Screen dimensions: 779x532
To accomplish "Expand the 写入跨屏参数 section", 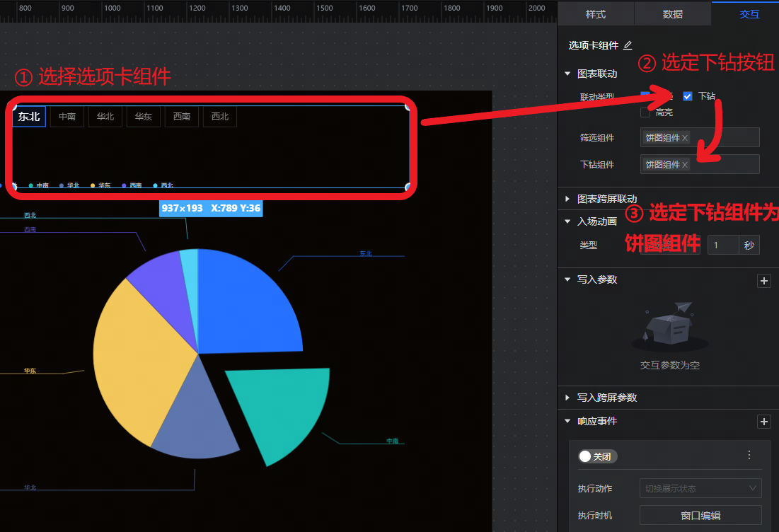I will point(567,398).
